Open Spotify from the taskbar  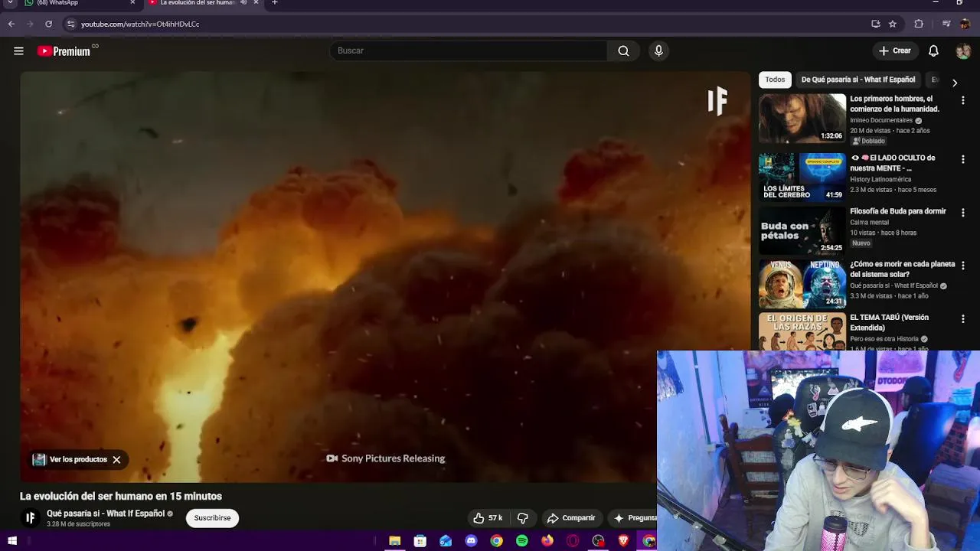(522, 541)
